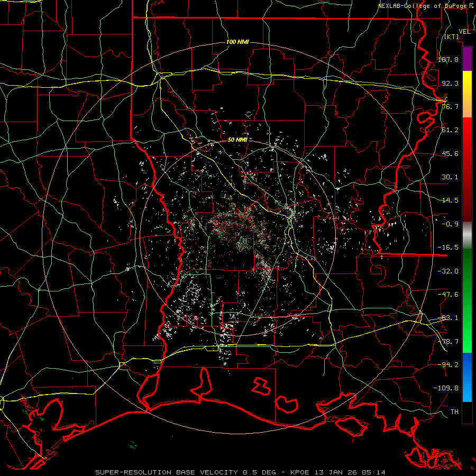Select the 45.6 velocity scale value
This screenshot has width=476, height=476.
[450, 153]
